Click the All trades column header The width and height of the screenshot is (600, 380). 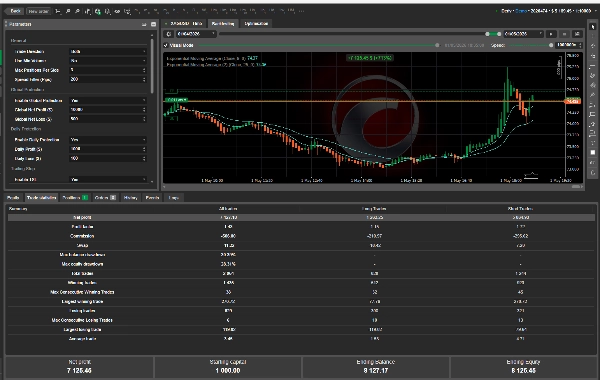[228, 209]
